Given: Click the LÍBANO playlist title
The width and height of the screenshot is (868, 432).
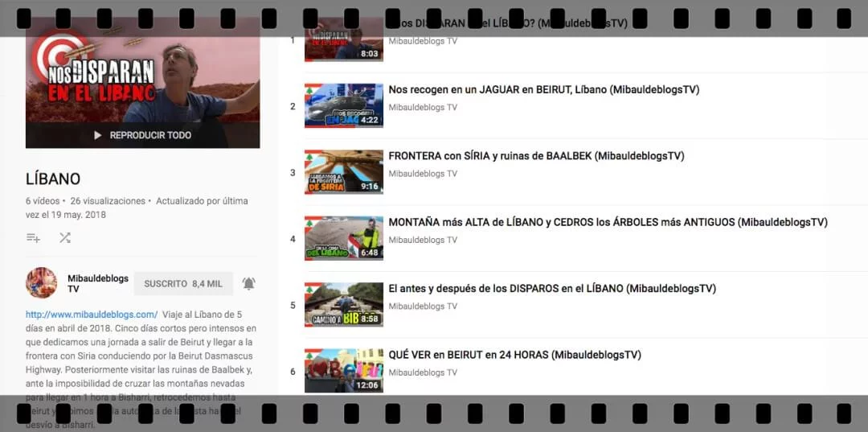Looking at the screenshot, I should tap(53, 179).
